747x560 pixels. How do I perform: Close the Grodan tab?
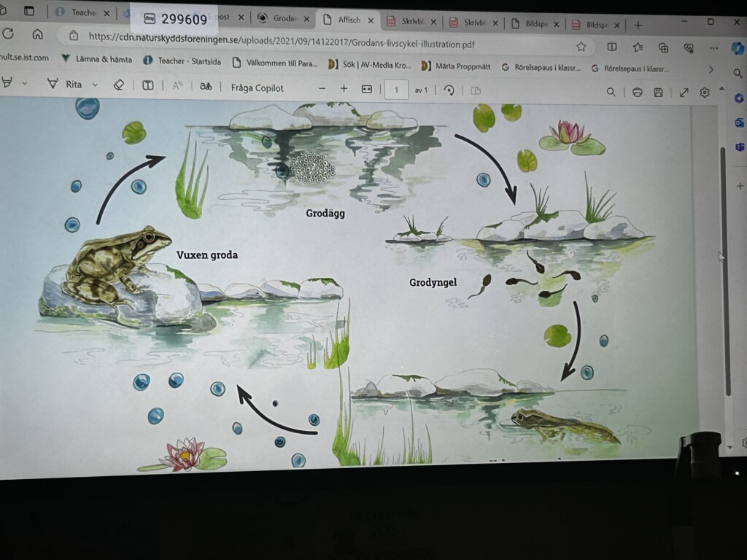307,19
